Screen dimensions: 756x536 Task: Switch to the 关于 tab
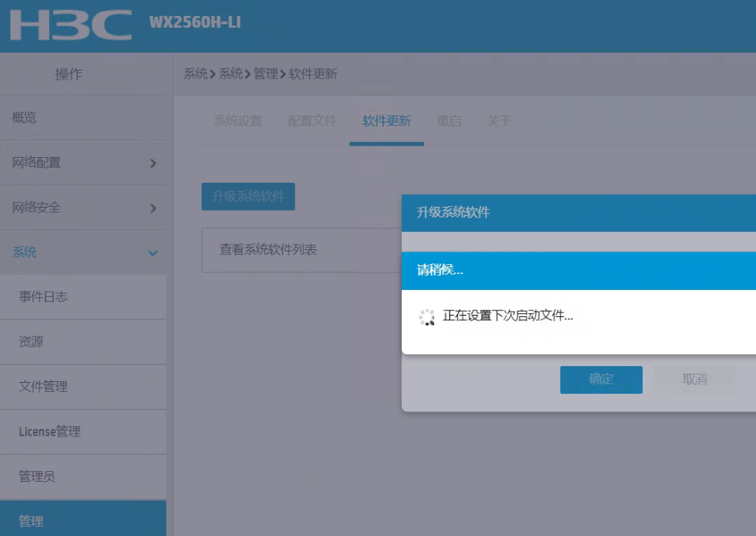tap(499, 121)
